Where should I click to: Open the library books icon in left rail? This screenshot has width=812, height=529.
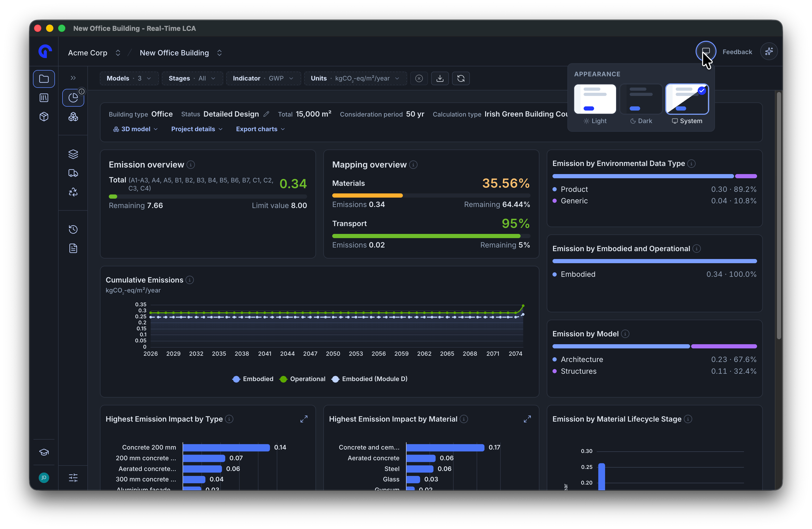44,98
